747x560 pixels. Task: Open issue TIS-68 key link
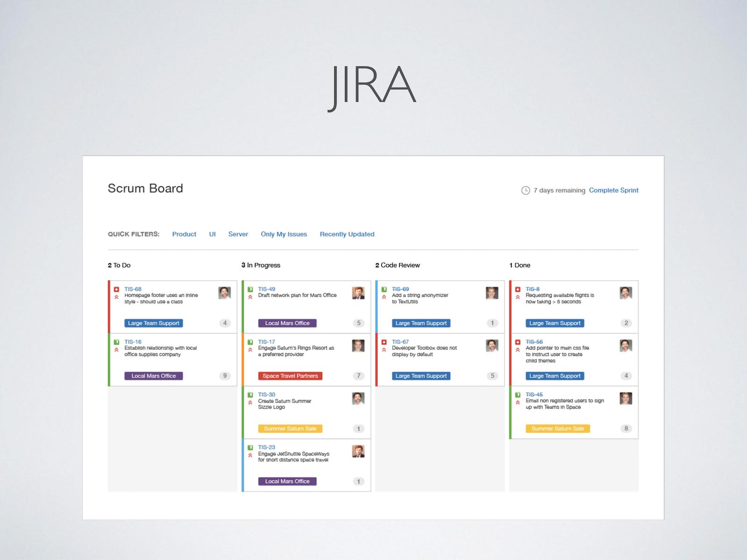coord(133,289)
